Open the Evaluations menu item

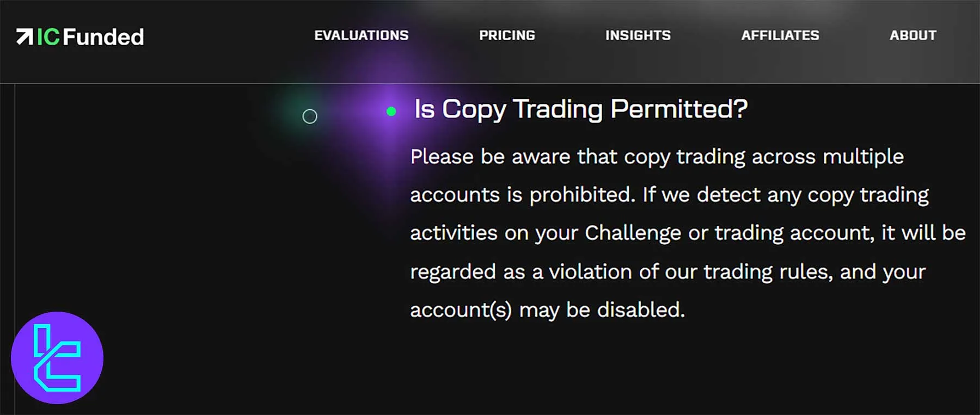[362, 36]
